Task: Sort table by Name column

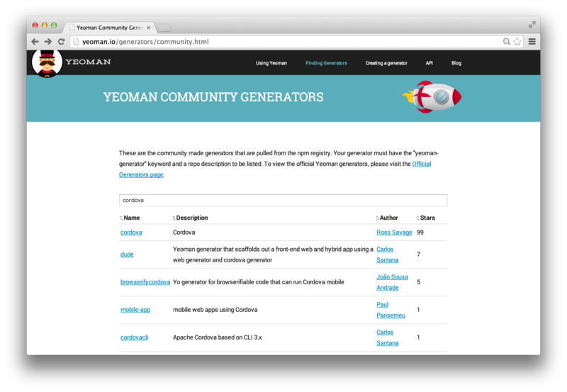Action: coord(130,218)
